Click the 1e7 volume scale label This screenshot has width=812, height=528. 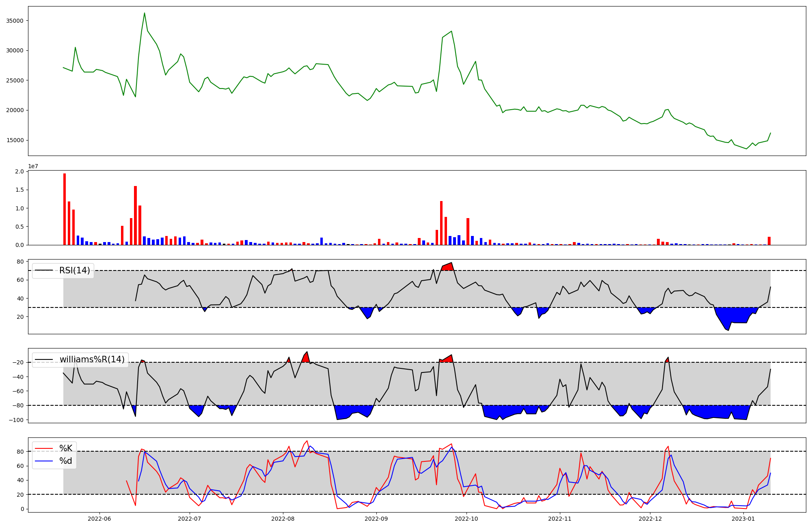(33, 166)
